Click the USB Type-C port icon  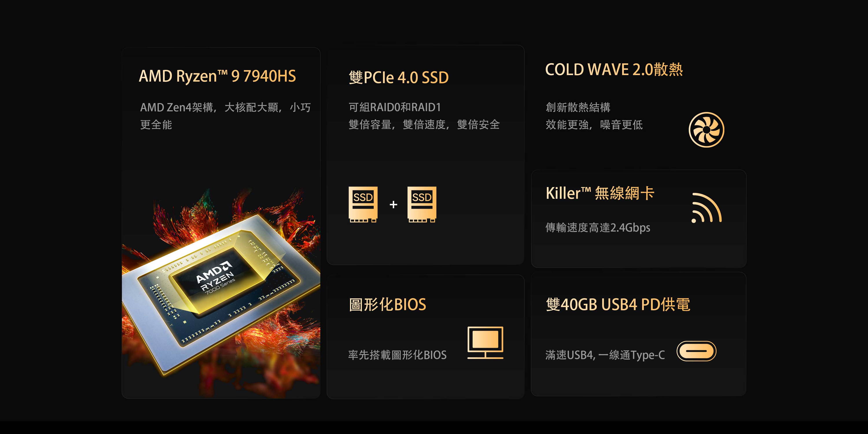tap(696, 351)
